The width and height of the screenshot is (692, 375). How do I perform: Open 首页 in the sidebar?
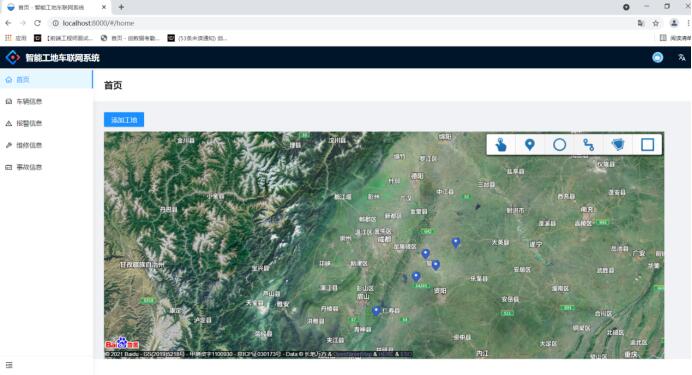46,79
